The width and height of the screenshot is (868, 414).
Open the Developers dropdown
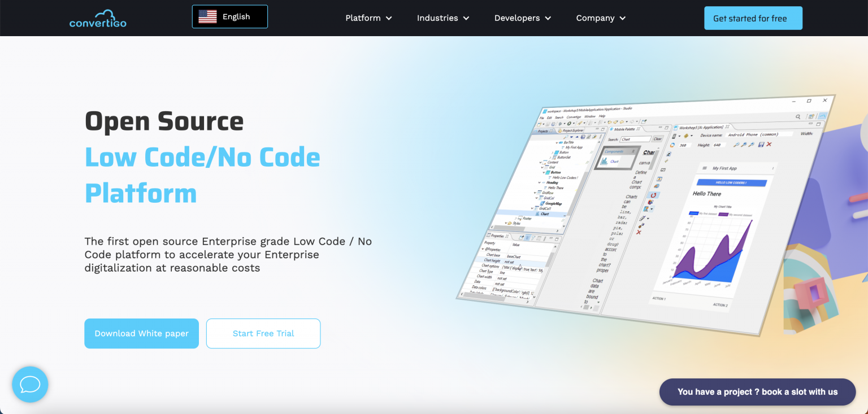pos(522,18)
